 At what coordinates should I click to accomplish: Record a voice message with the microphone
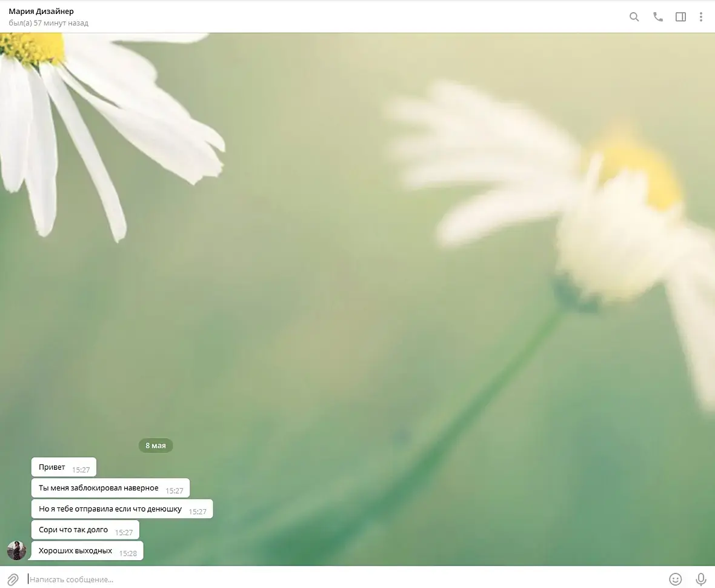pyautogui.click(x=701, y=579)
